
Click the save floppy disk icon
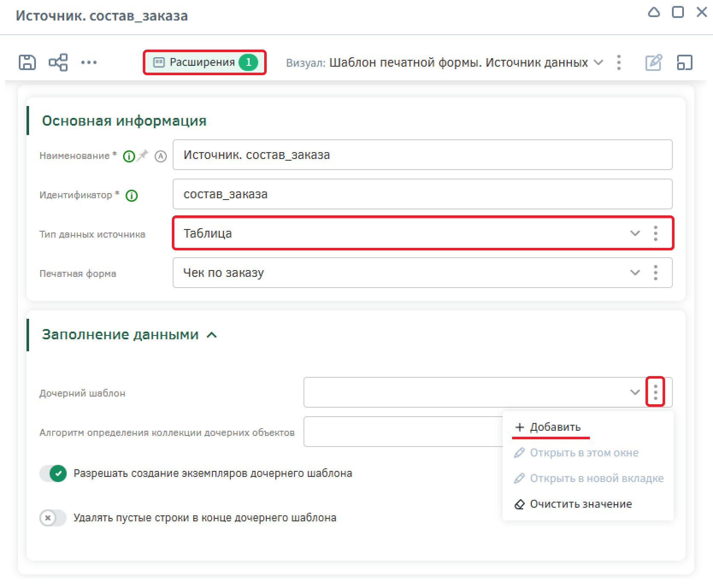[x=27, y=62]
